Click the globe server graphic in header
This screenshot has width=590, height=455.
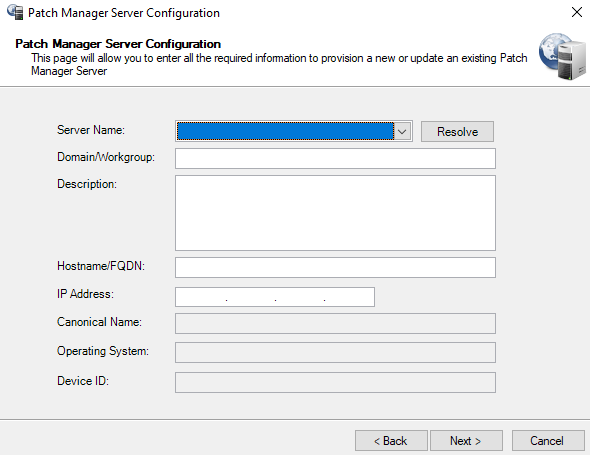point(562,56)
